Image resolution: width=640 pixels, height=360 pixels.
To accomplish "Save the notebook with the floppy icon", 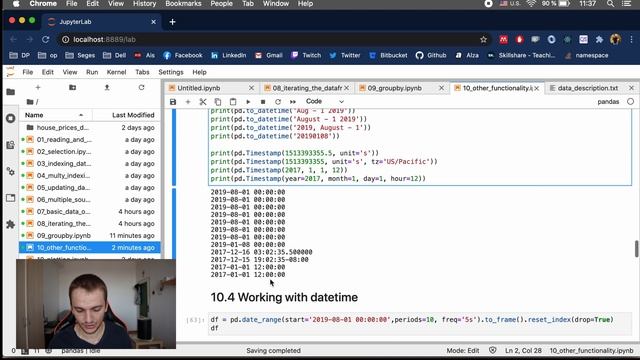I will (x=173, y=102).
